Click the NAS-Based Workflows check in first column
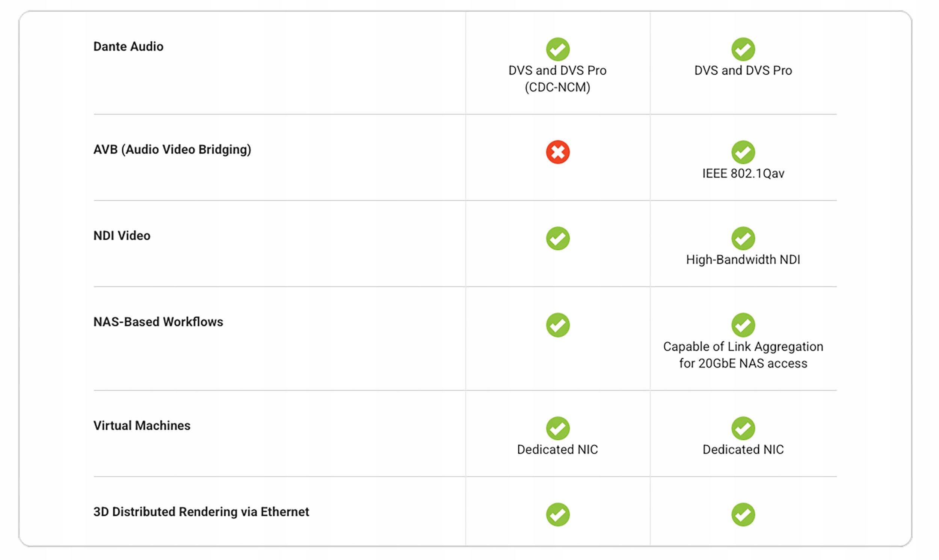The image size is (939, 560). 558,325
